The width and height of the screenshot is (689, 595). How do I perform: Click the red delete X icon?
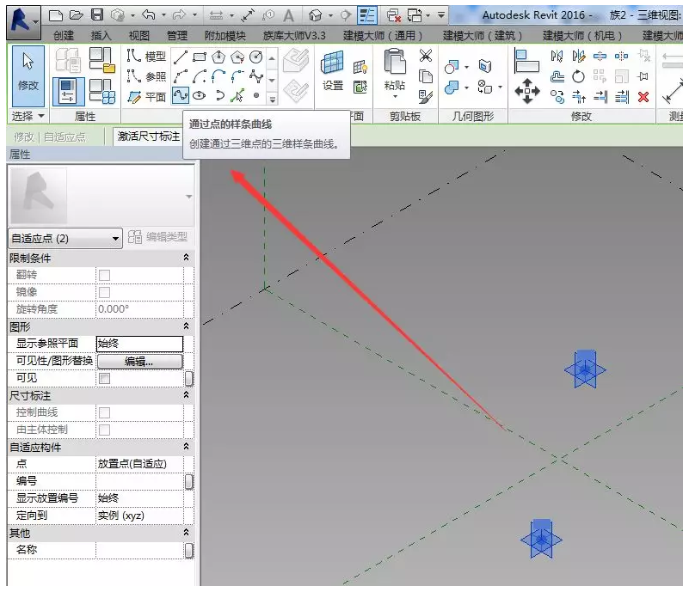tap(643, 97)
